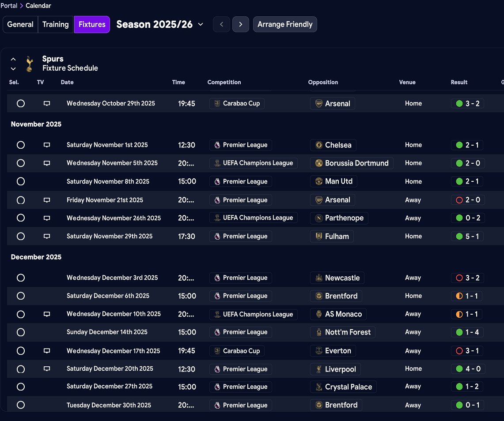Sort by Result column header
The image size is (504, 421).
(459, 82)
